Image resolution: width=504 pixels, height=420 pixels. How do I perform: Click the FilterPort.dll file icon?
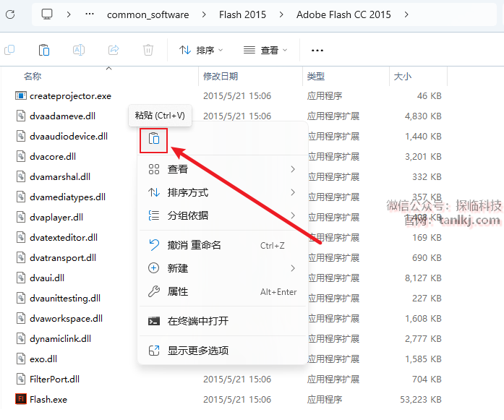tap(21, 380)
